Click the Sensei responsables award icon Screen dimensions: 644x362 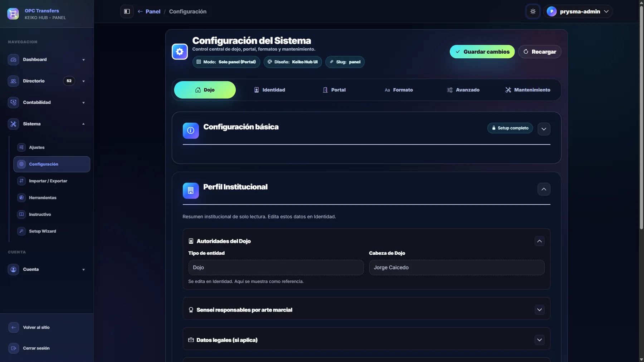[x=191, y=310]
